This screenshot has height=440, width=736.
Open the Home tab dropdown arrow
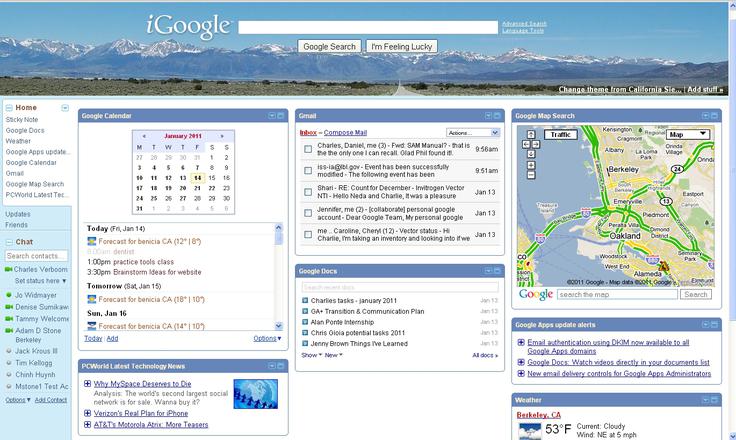pyautogui.click(x=65, y=108)
